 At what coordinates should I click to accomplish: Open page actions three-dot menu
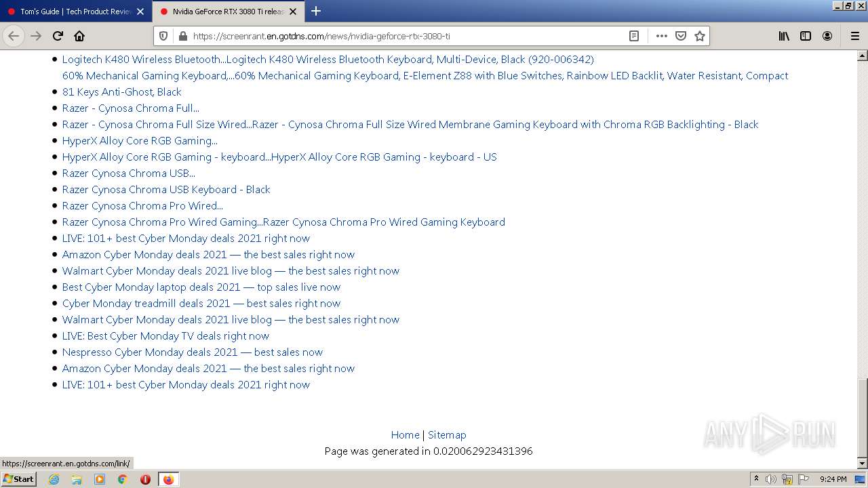662,36
